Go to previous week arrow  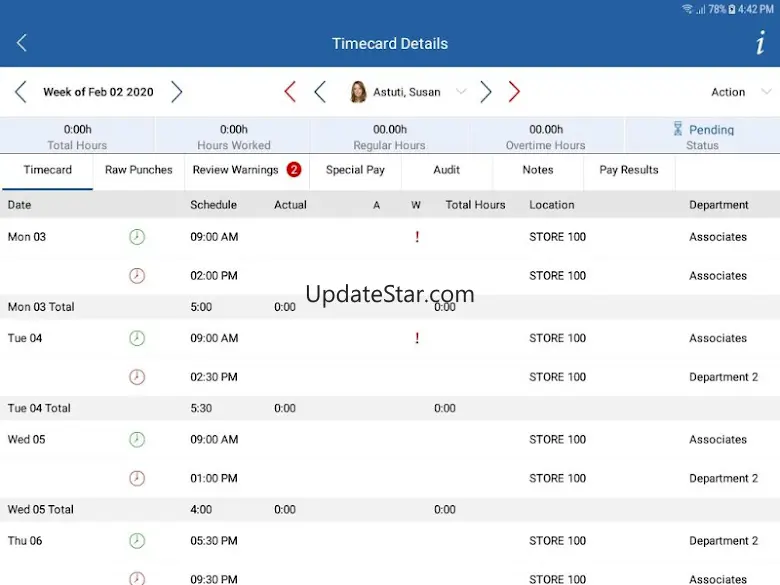point(21,92)
